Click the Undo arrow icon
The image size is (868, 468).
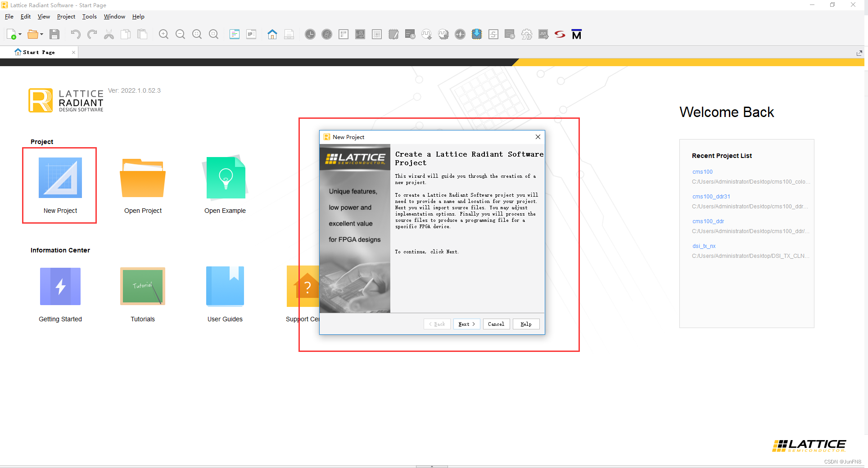click(x=76, y=34)
